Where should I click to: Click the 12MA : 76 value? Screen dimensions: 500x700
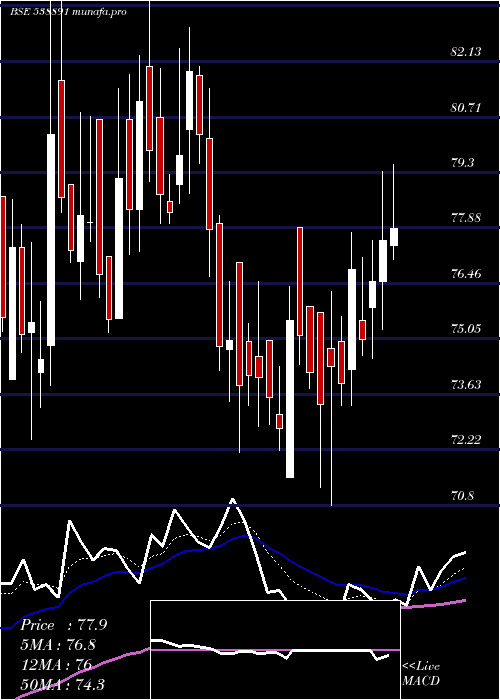(x=56, y=664)
